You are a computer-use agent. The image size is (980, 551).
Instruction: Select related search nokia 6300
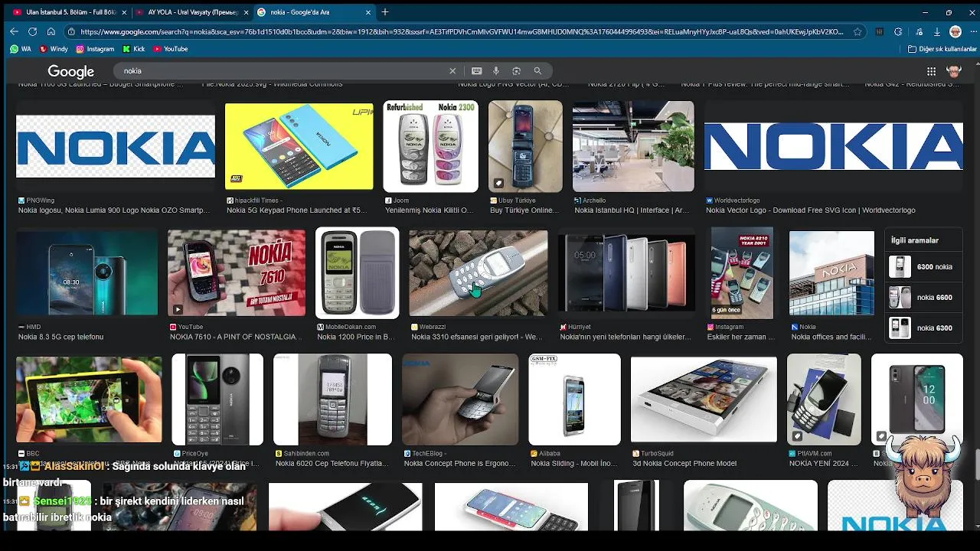pyautogui.click(x=923, y=328)
